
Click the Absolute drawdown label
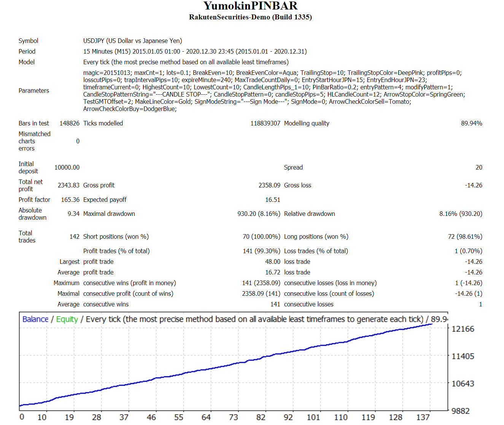point(32,214)
